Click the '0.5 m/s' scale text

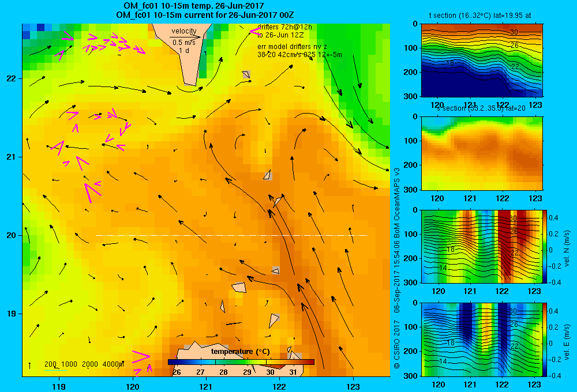pyautogui.click(x=184, y=43)
